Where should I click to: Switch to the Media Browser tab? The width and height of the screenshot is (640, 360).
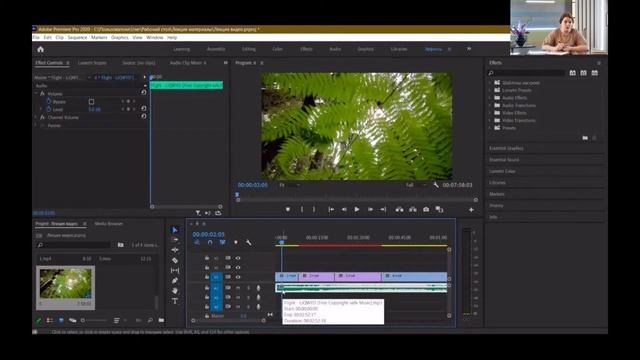(109, 224)
